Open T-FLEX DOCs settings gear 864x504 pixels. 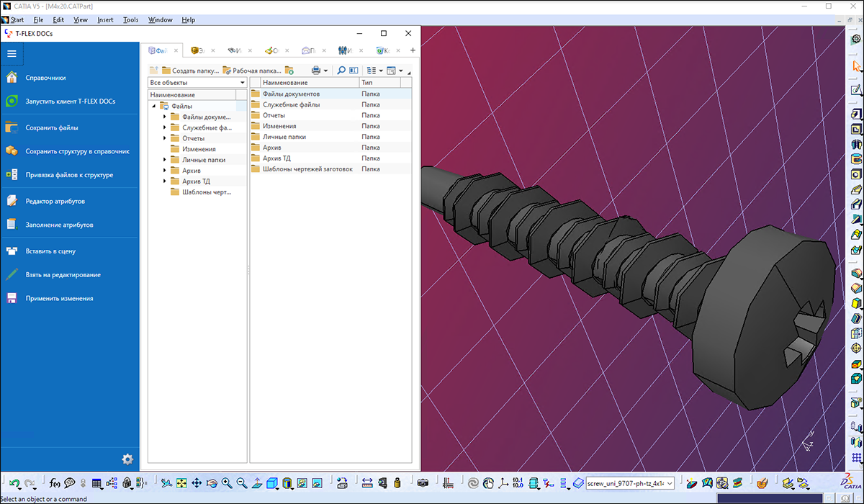127,459
